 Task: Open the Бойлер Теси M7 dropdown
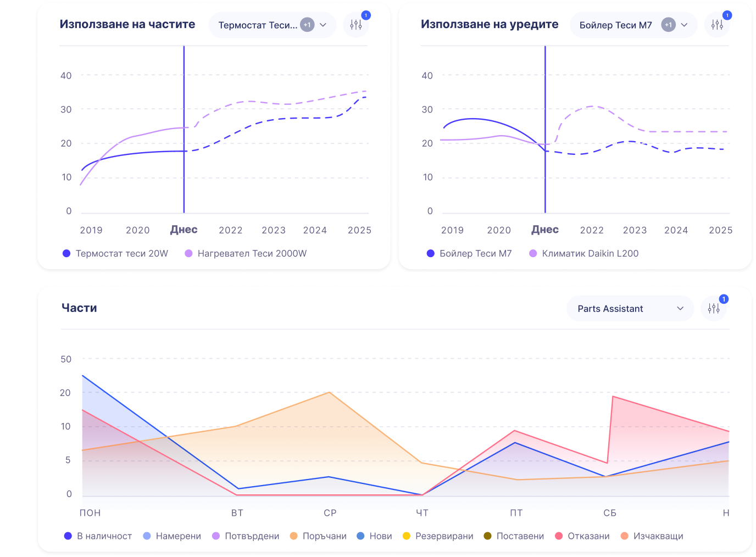click(x=633, y=25)
